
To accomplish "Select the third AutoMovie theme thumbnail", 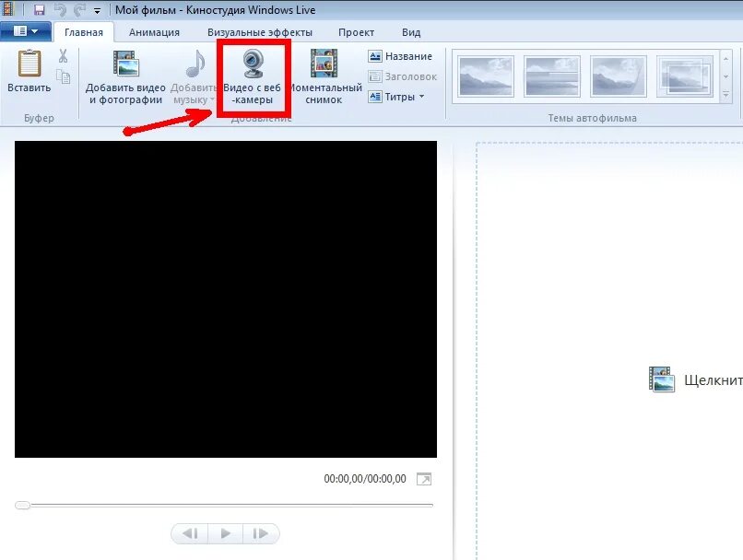I will [x=619, y=76].
